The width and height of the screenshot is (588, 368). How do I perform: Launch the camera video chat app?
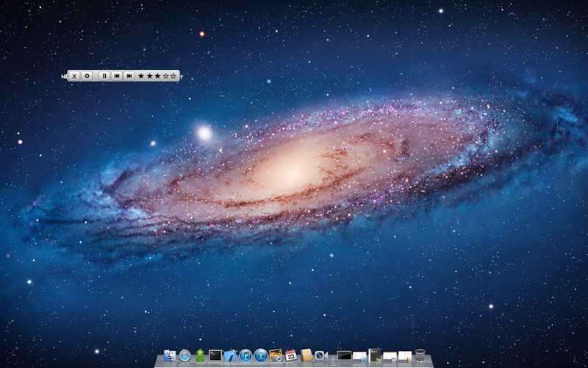click(x=321, y=355)
